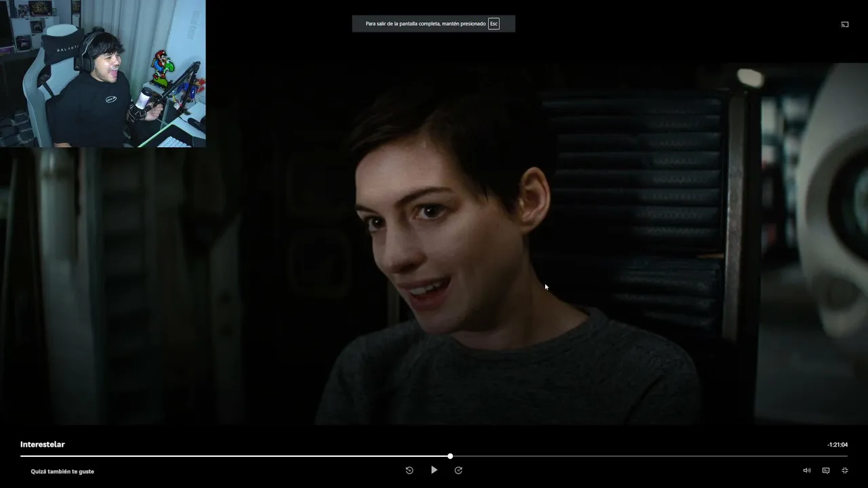Grab the playback progress bar handle
This screenshot has width=868, height=488.
[450, 456]
